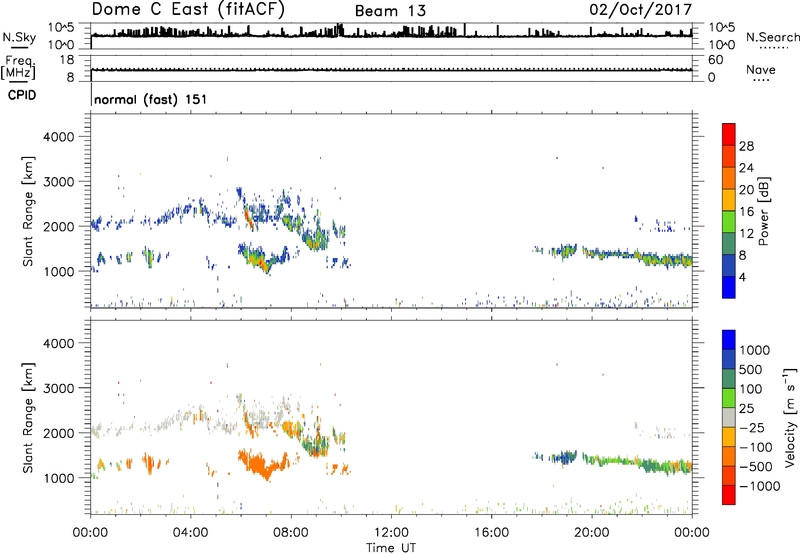
Task: Click the red top segment of power color bar
Action: pyautogui.click(x=729, y=134)
